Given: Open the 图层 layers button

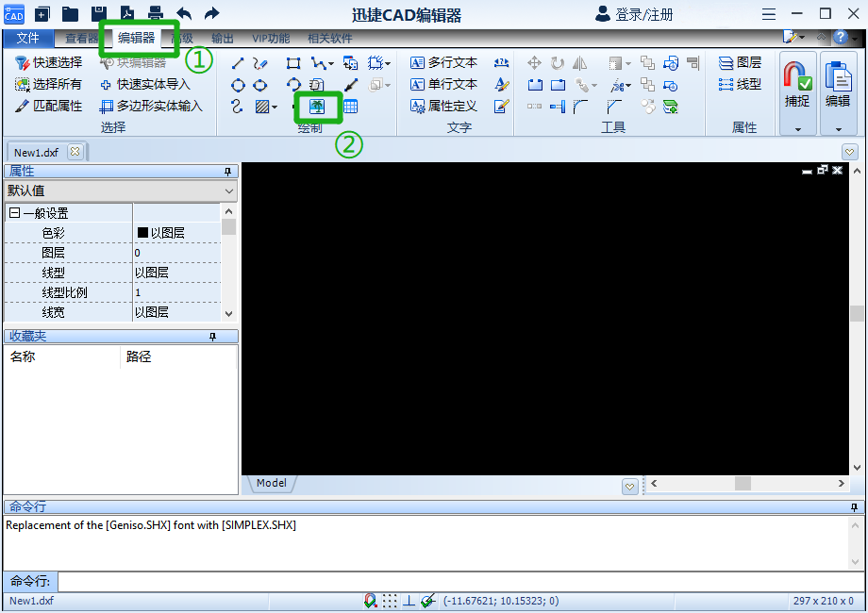Looking at the screenshot, I should (740, 62).
